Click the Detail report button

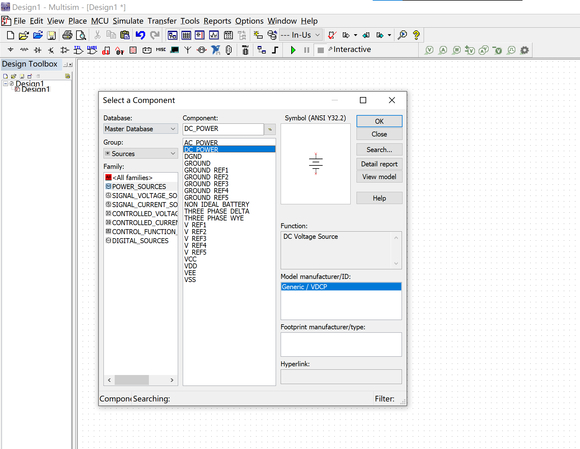[x=379, y=164]
